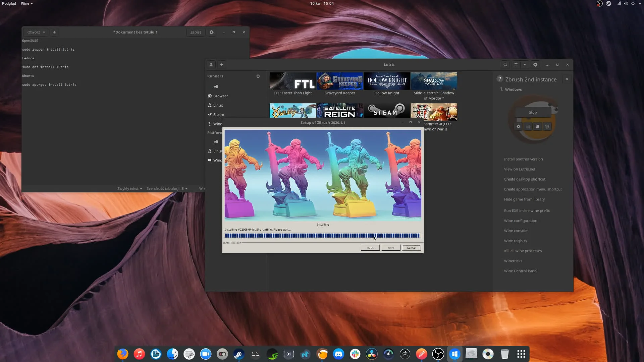Viewport: 644px width, 362px height.
Task: Click Wine configuration link
Action: click(x=520, y=221)
